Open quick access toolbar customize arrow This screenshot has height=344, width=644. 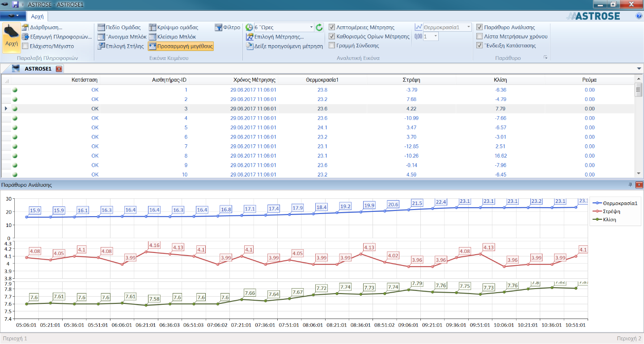coord(22,4)
